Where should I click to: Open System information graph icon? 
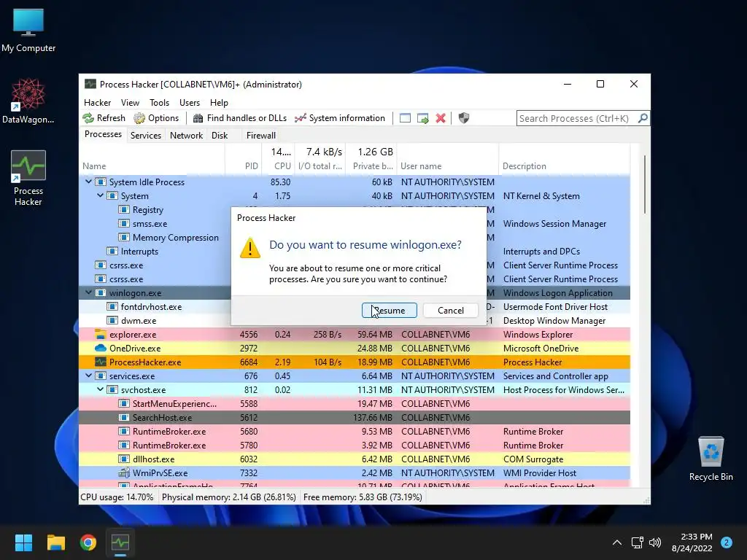[x=300, y=118]
